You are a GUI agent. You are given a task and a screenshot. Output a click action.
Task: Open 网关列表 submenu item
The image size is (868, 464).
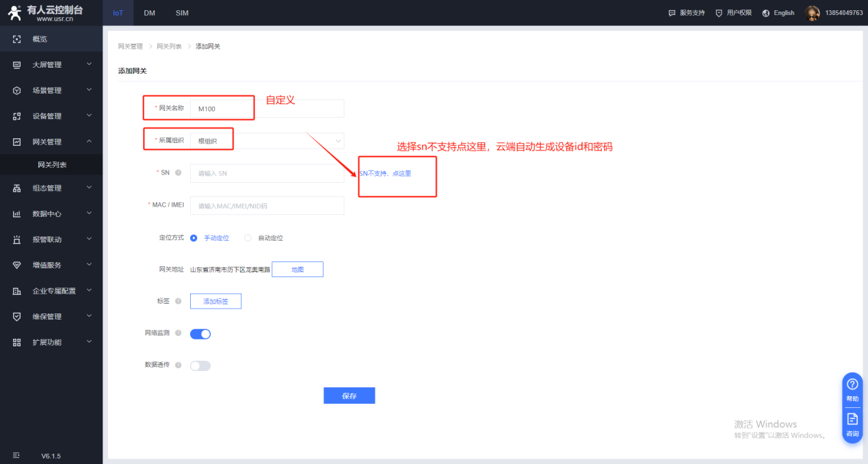[51, 165]
